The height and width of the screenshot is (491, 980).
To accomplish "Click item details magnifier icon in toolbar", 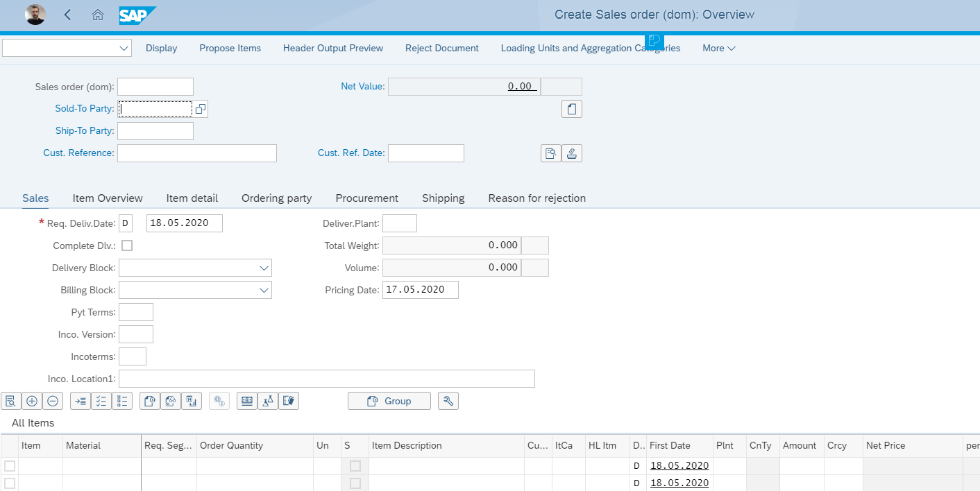I will (x=11, y=401).
